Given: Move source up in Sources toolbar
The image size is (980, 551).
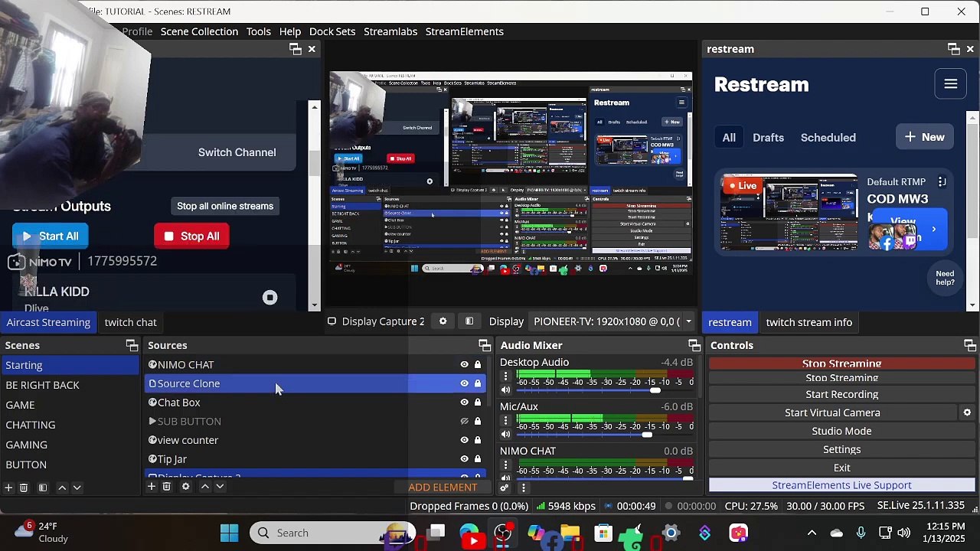Looking at the screenshot, I should [204, 487].
